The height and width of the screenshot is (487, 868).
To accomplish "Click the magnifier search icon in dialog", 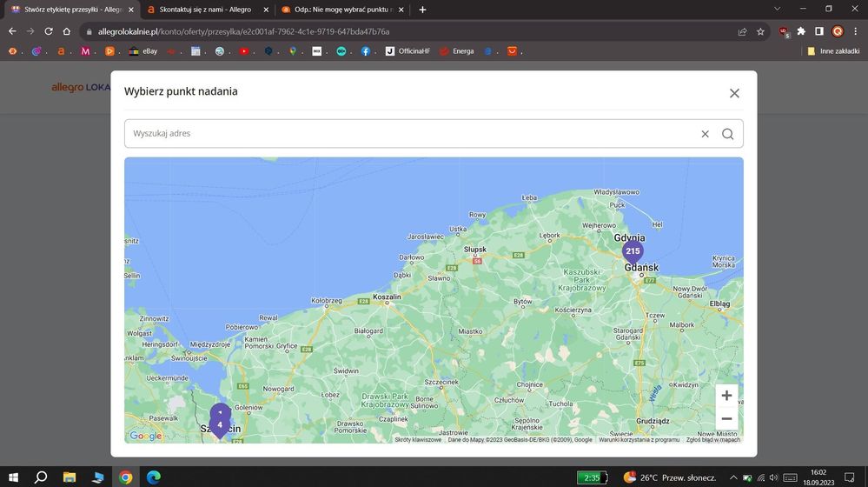I will (x=727, y=134).
